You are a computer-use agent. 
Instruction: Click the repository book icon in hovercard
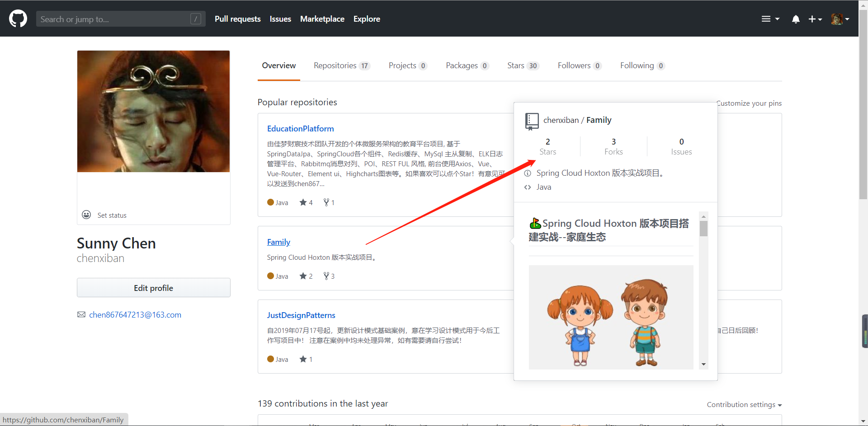tap(532, 122)
